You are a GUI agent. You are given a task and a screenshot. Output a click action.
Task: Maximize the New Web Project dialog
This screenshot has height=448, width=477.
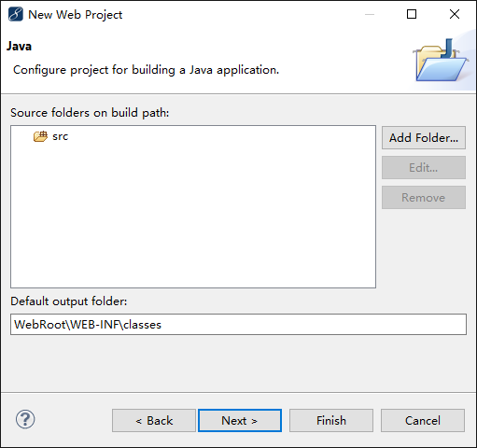[x=412, y=14]
